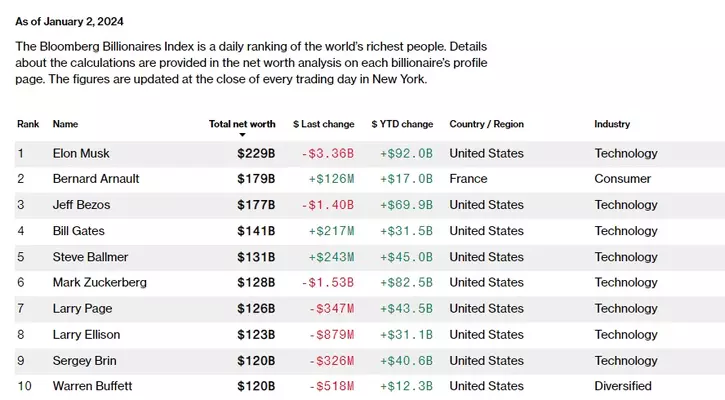Image resolution: width=725 pixels, height=400 pixels.
Task: Sort by Name column header
Action: point(65,124)
